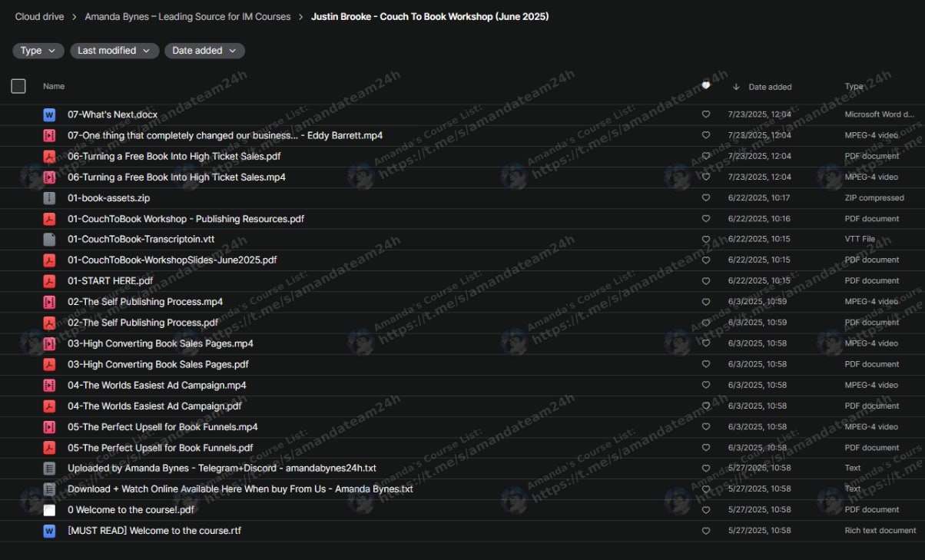Click the video icon for 06-Turning a Free Book mp4
This screenshot has width=925, height=560.
coord(49,177)
